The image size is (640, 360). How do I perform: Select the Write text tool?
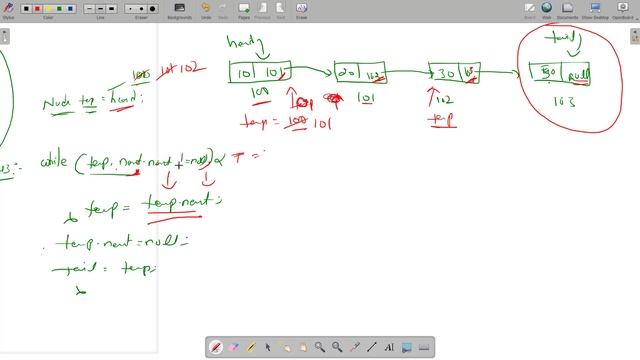click(x=389, y=347)
